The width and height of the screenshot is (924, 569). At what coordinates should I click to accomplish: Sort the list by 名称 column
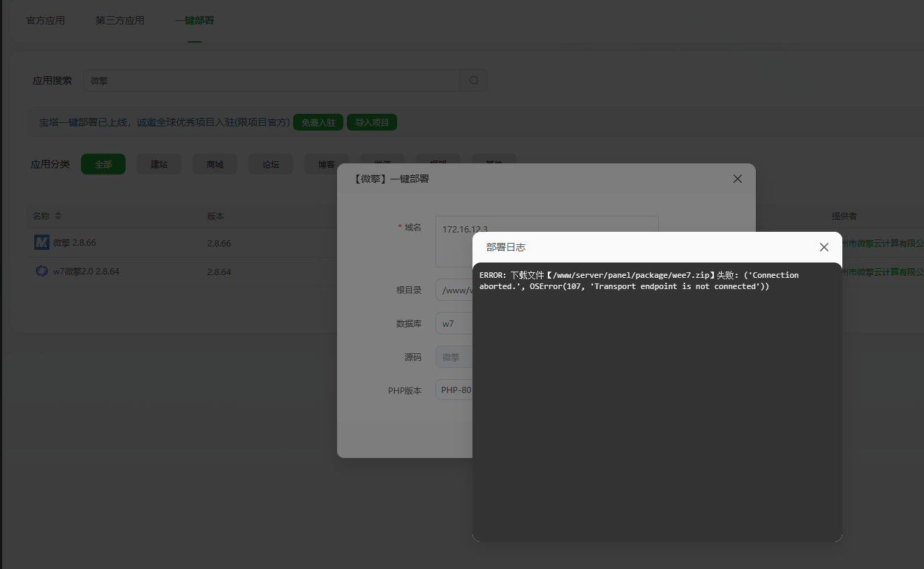[x=58, y=216]
